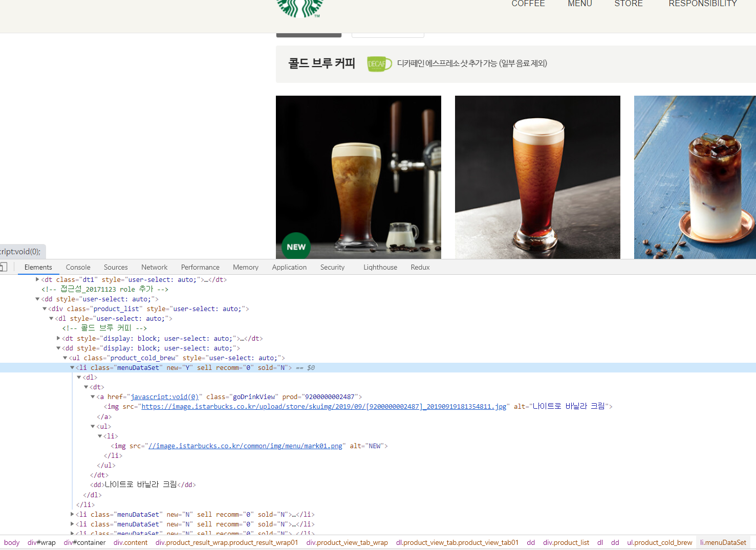Select the Performance tab
Image resolution: width=756 pixels, height=550 pixels.
pos(200,267)
